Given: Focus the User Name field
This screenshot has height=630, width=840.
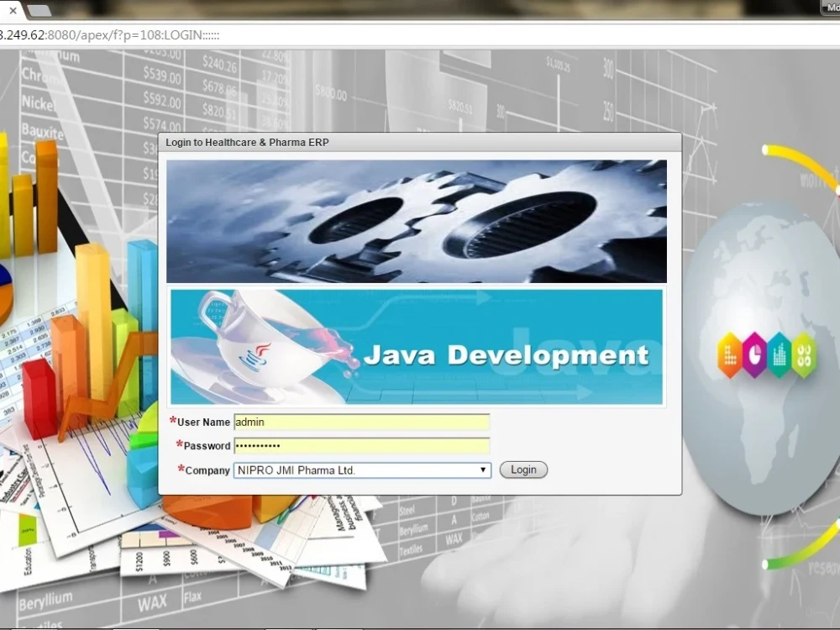Looking at the screenshot, I should coord(361,423).
